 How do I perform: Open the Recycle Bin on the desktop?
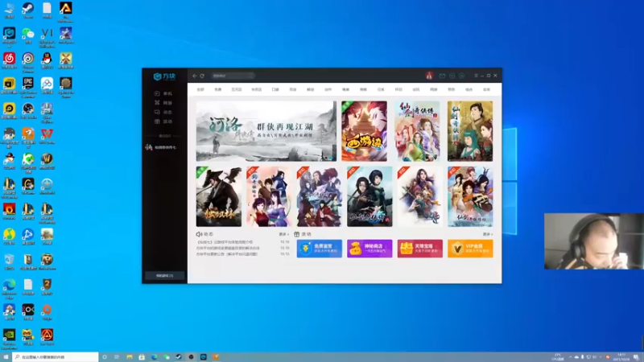pyautogui.click(x=9, y=262)
